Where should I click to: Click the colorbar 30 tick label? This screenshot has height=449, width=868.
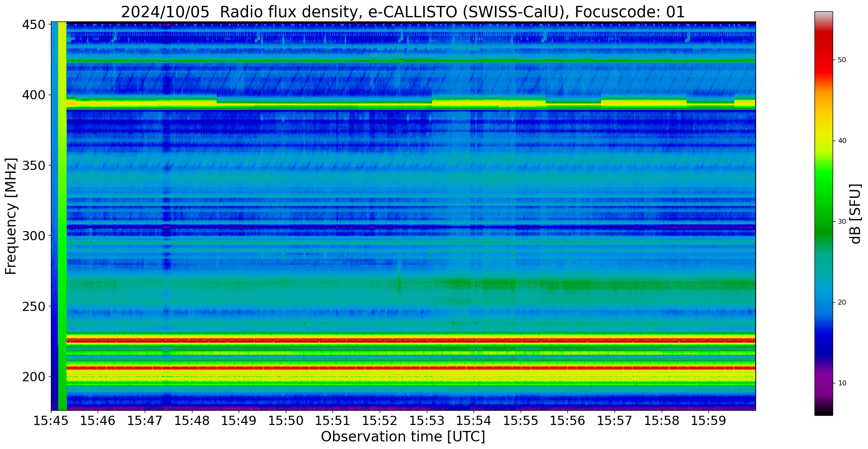coord(842,222)
